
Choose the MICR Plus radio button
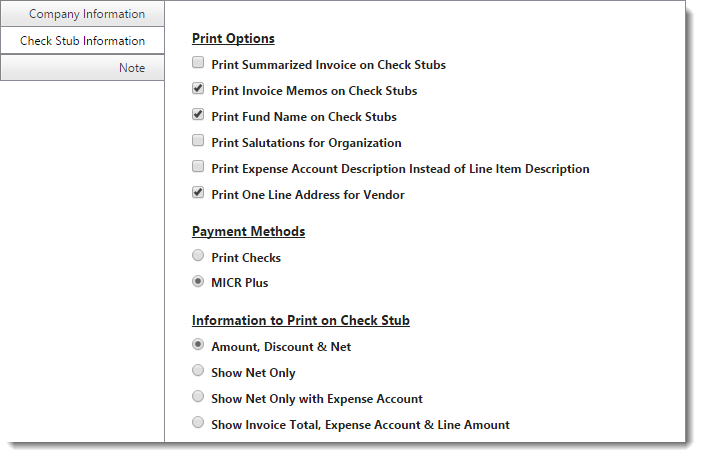(x=198, y=283)
